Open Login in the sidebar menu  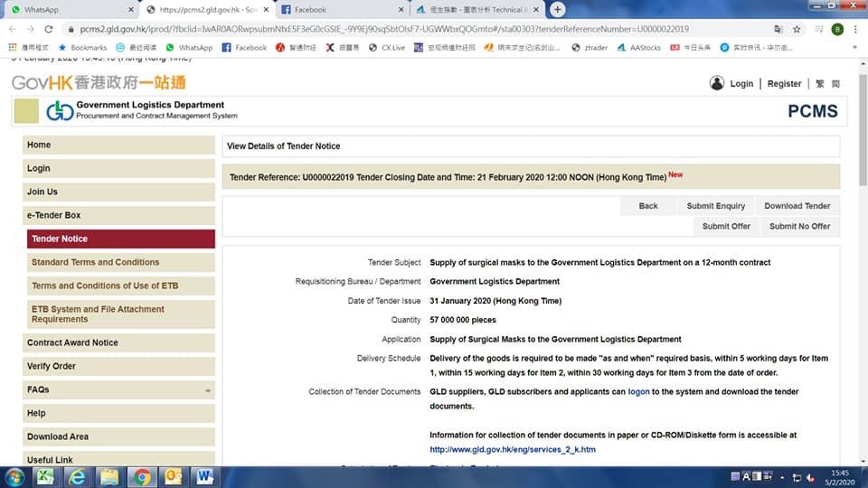(x=118, y=168)
